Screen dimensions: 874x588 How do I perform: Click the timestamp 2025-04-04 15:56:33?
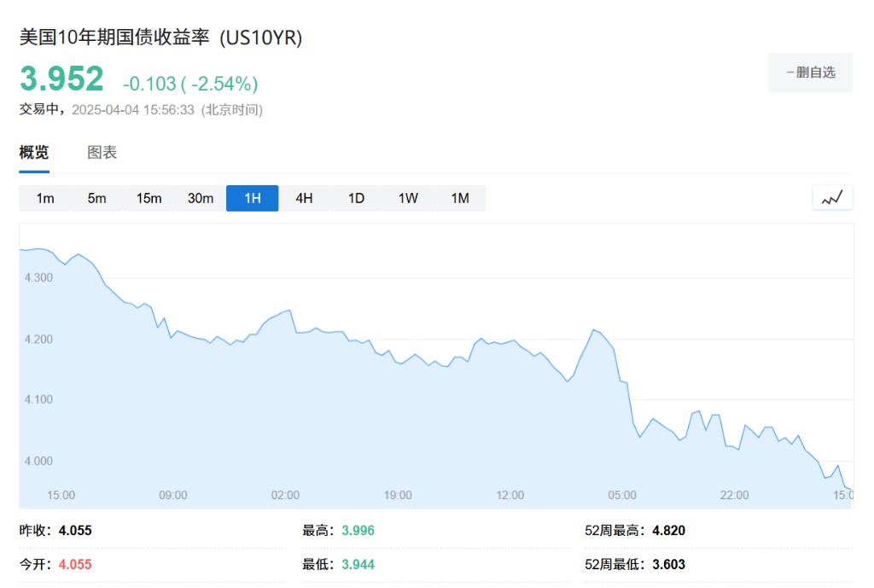[133, 110]
